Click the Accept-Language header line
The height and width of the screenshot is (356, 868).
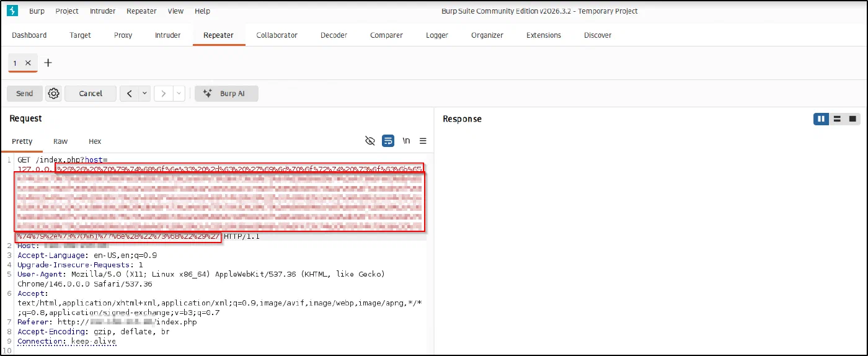(x=87, y=256)
